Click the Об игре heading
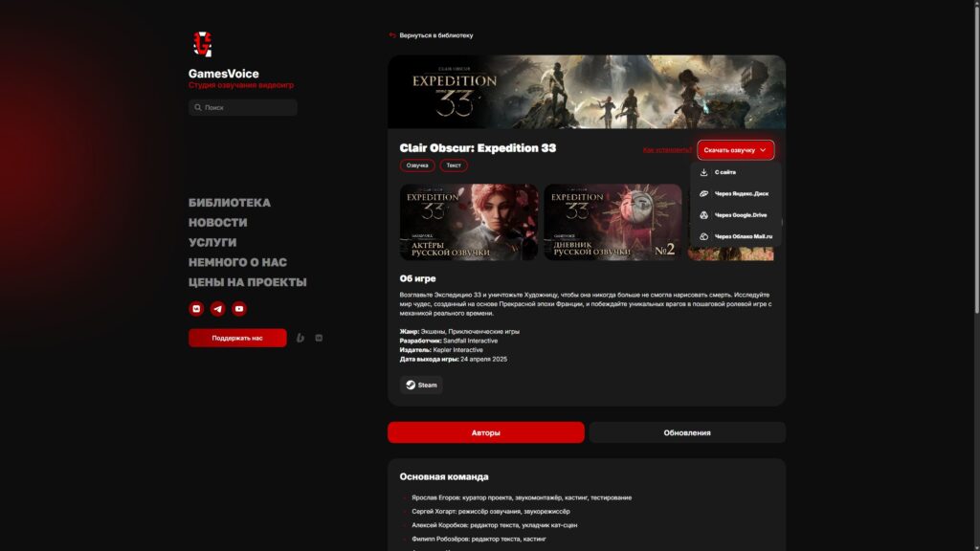 (417, 278)
